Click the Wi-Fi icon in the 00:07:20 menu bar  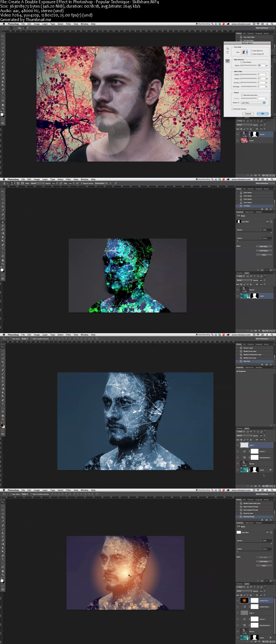[258, 179]
